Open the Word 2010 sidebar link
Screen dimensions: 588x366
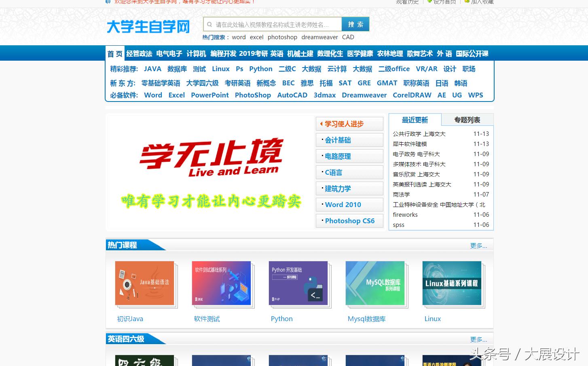pyautogui.click(x=343, y=205)
